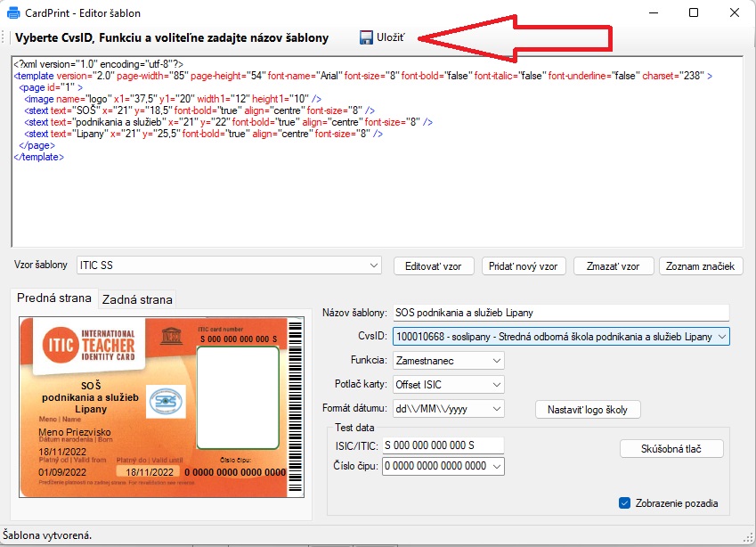Viewport: 756px width, 547px height.
Task: Toggle the Zobrazenie pozadia checkbox
Action: pyautogui.click(x=625, y=503)
